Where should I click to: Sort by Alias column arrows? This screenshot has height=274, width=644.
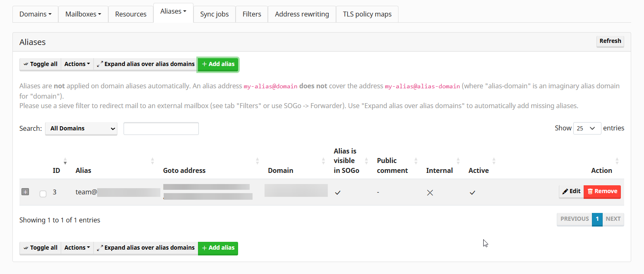point(153,161)
